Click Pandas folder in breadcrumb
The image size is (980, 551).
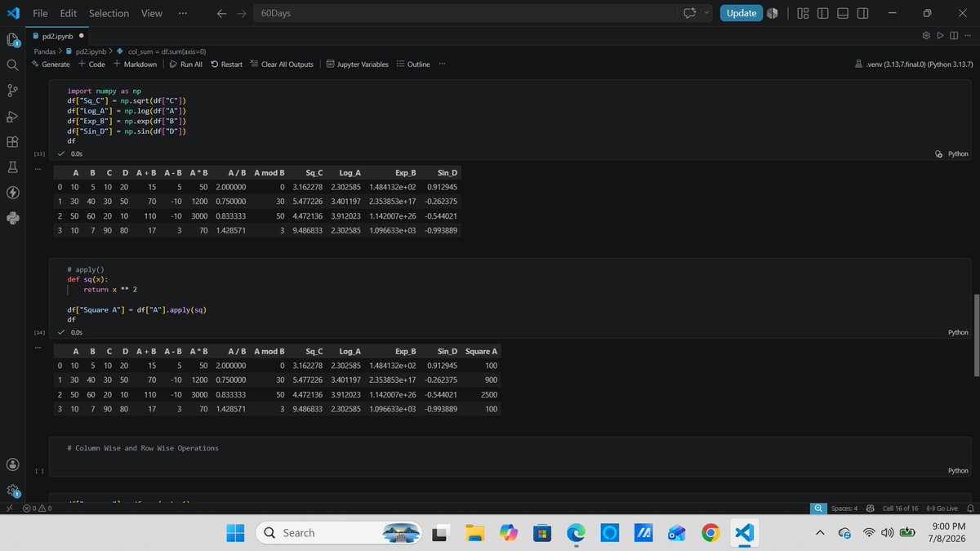tap(45, 51)
